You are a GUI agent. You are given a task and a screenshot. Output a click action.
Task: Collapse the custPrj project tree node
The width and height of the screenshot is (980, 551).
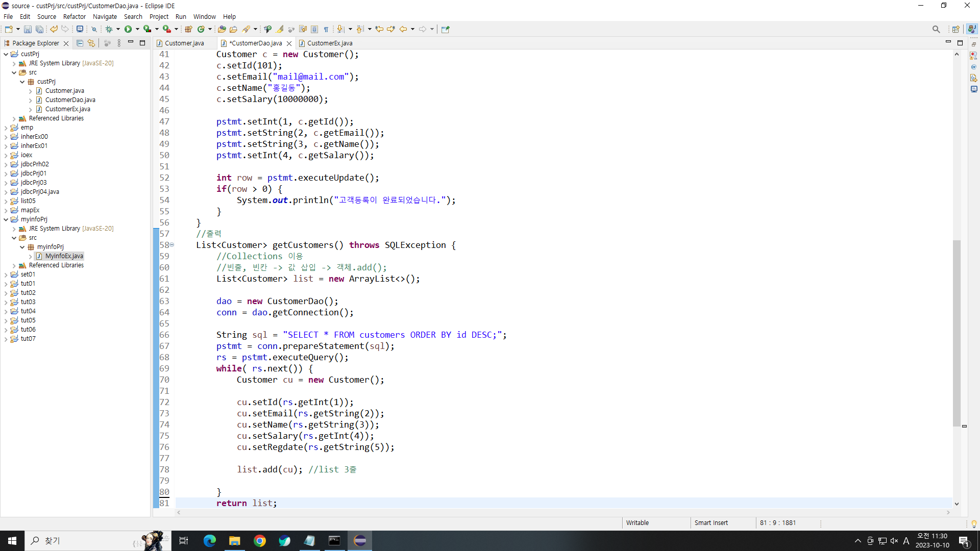tap(6, 54)
